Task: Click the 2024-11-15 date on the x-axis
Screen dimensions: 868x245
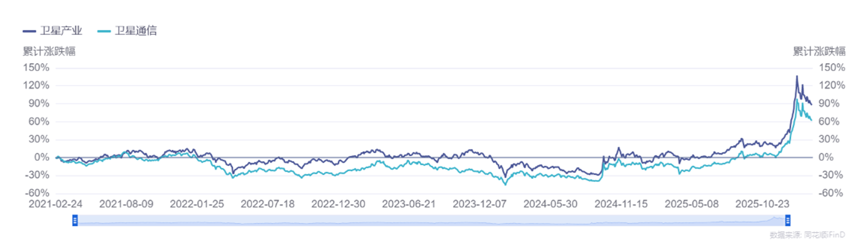Action: click(x=621, y=204)
